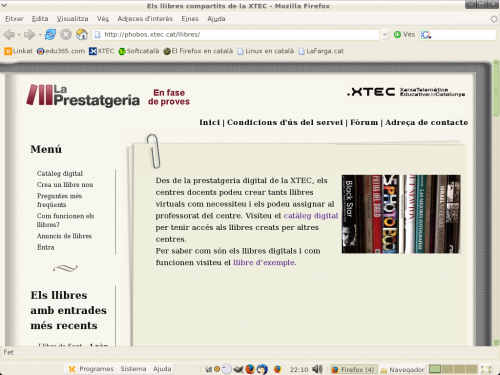Click the scrollbar down arrow
Image resolution: width=500 pixels, height=375 pixels.
click(x=496, y=342)
